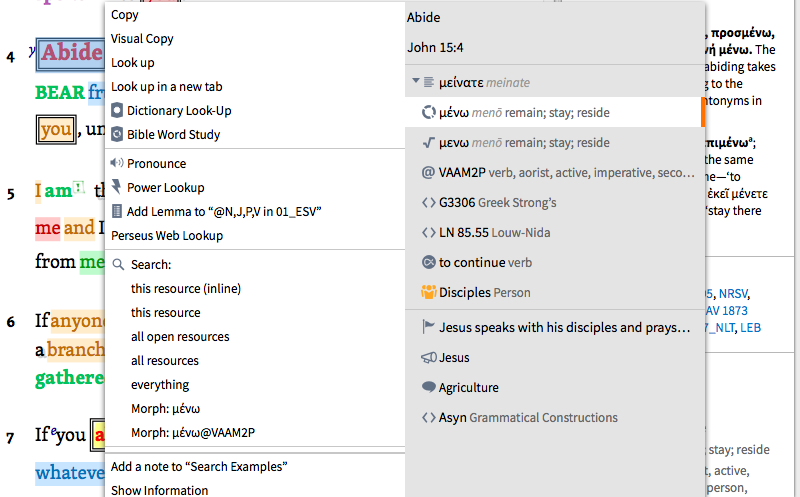
Task: Click the Agriculture speech bubble icon
Action: (428, 388)
